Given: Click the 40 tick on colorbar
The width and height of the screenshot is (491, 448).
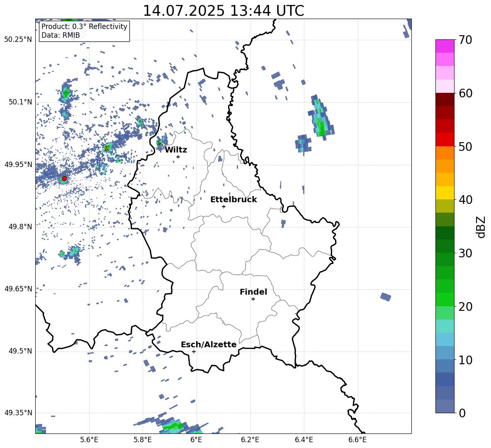Looking at the screenshot, I should [465, 200].
